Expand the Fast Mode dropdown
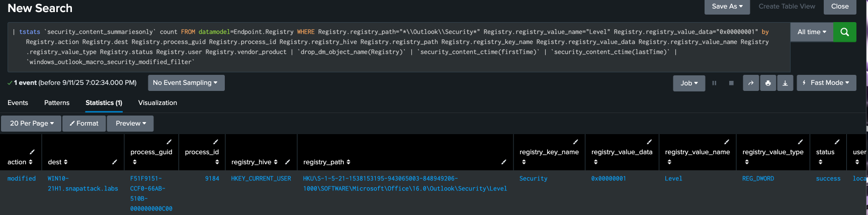Image resolution: width=868 pixels, height=215 pixels. [x=826, y=83]
